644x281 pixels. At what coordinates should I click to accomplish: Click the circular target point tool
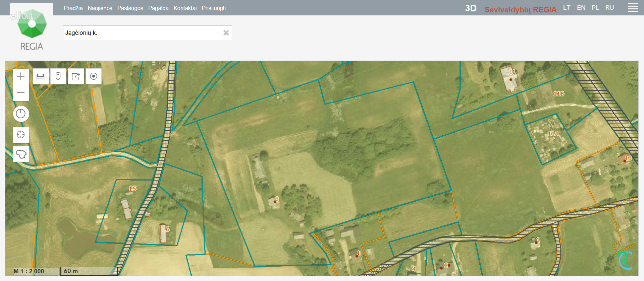(94, 77)
